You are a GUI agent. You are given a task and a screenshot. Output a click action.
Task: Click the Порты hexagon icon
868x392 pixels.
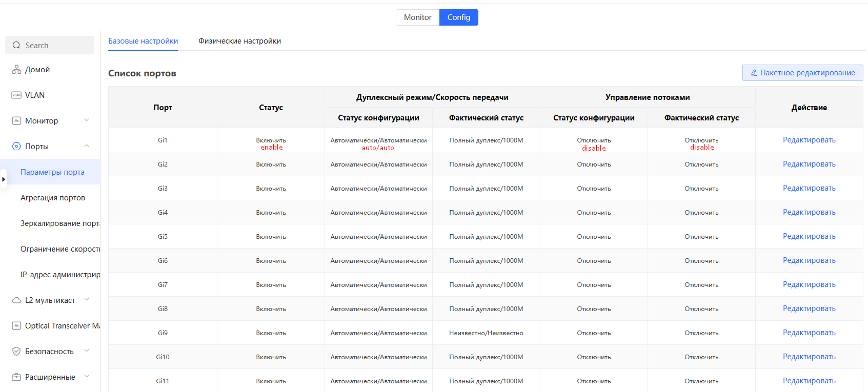[16, 147]
